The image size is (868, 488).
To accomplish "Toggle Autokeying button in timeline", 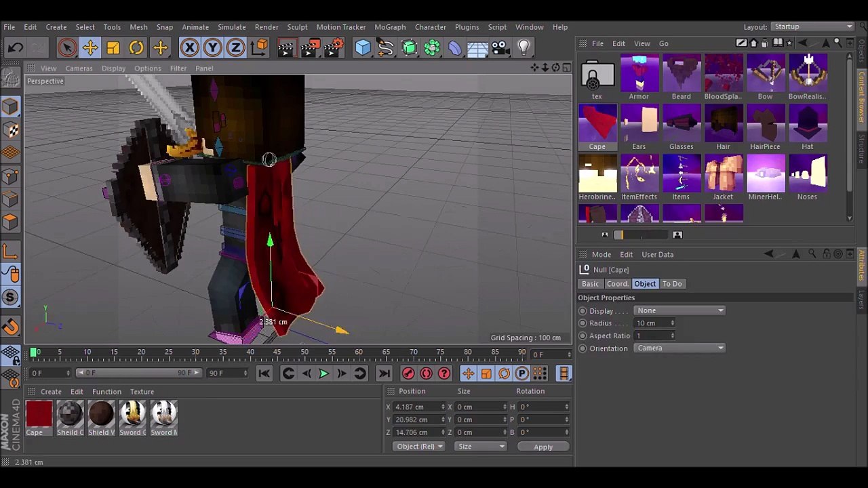I will pos(427,373).
